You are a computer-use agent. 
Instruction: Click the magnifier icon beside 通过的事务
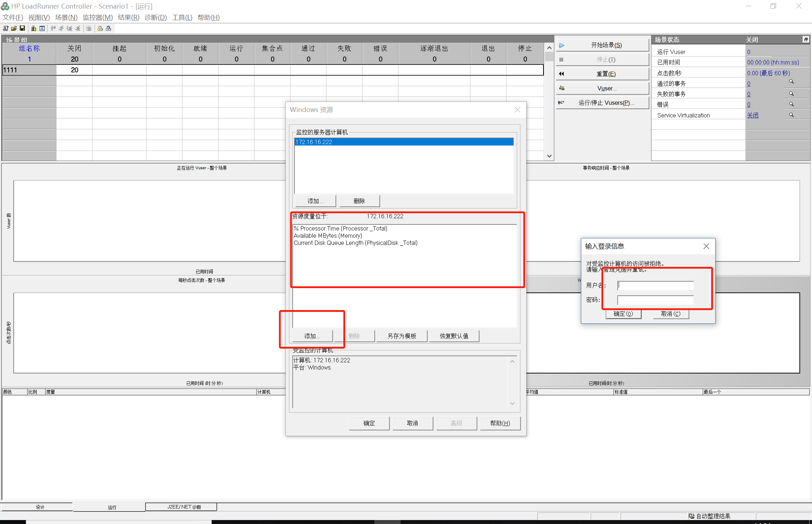coord(791,81)
